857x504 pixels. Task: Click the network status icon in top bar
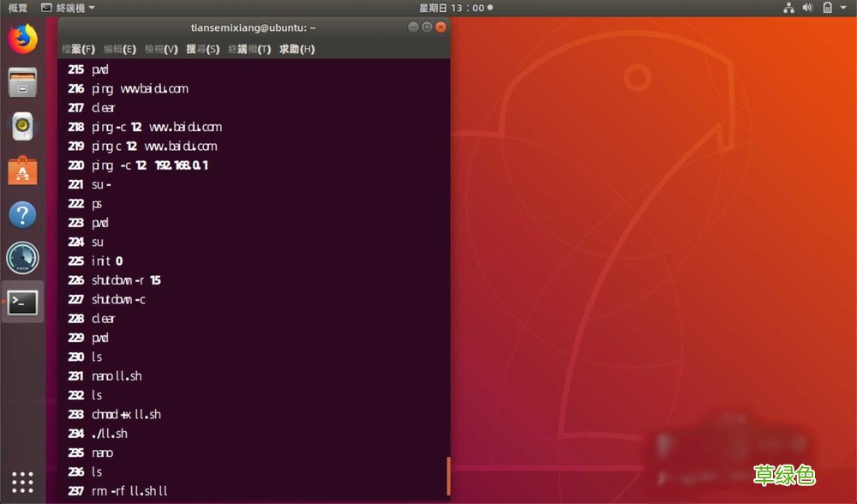(x=788, y=7)
